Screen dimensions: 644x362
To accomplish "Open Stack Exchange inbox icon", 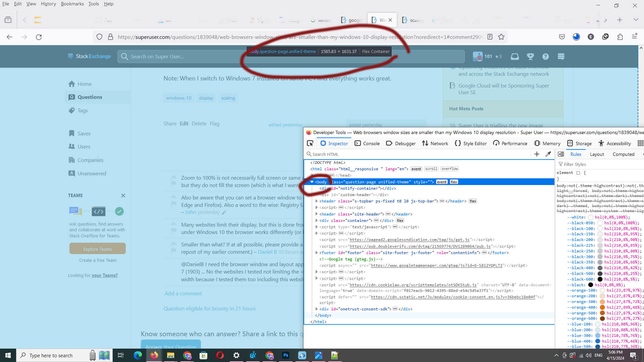I will [515, 57].
